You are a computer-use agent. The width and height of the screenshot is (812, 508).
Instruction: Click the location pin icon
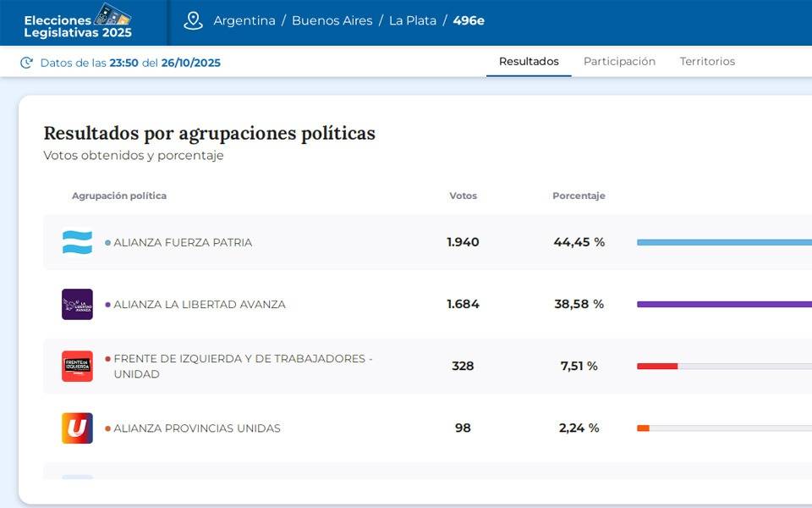coord(193,21)
